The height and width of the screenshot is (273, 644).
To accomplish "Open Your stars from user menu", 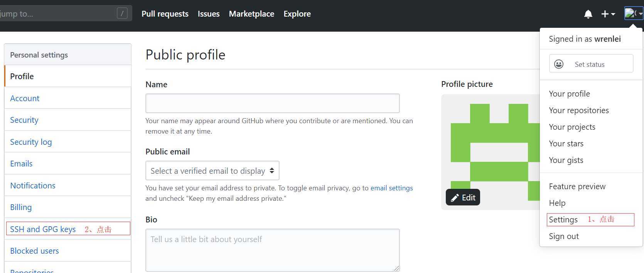I will [566, 144].
